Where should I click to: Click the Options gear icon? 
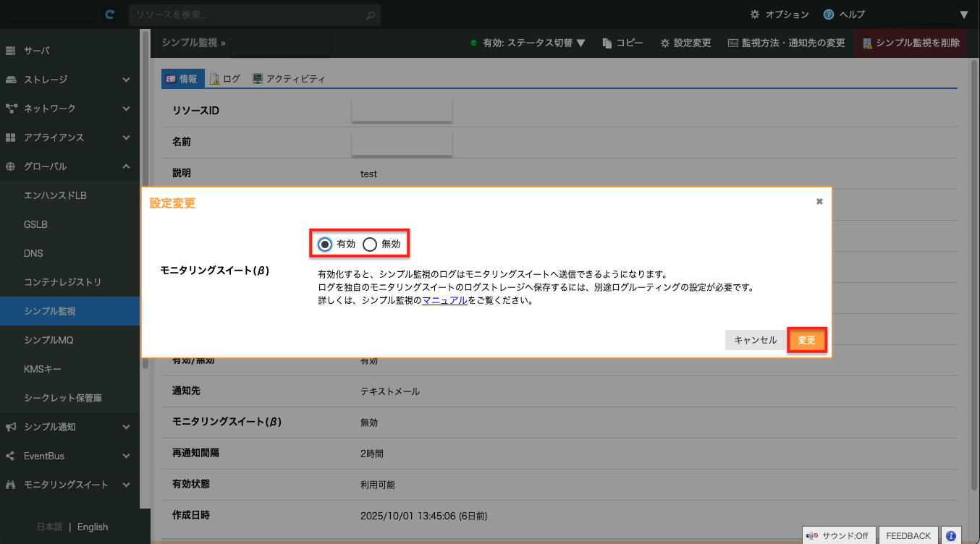click(755, 14)
